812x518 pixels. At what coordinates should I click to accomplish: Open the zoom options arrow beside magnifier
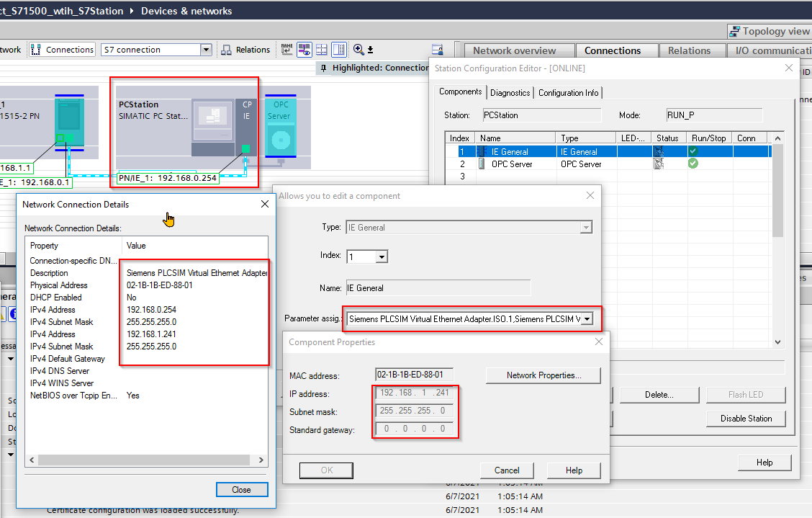pyautogui.click(x=370, y=50)
